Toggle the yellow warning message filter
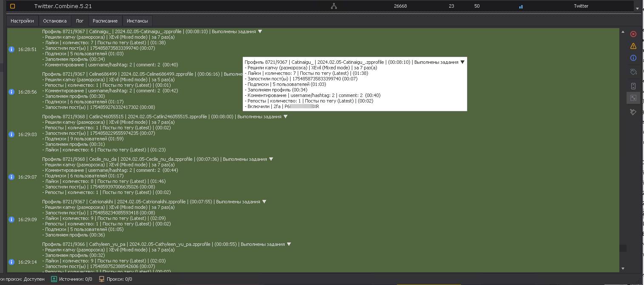Screen dimensions: 644x285 point(633,46)
